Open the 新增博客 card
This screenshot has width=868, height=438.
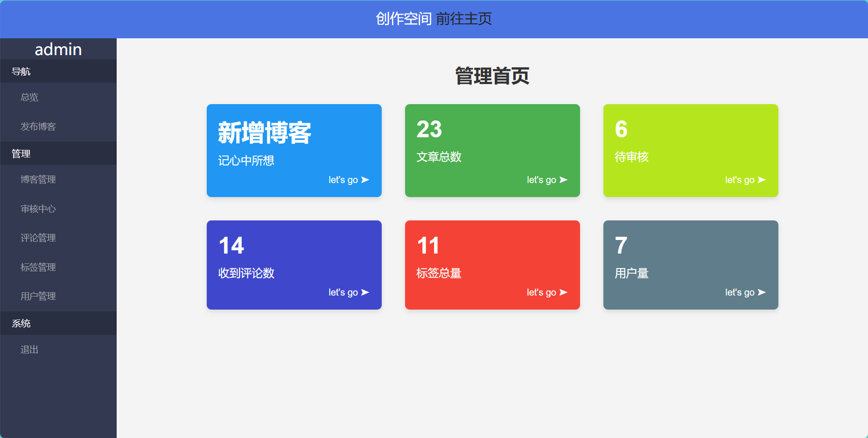(294, 150)
